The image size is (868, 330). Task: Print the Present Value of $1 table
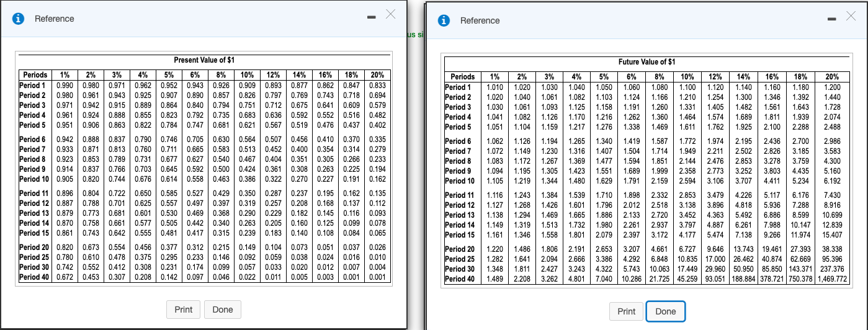tap(184, 310)
